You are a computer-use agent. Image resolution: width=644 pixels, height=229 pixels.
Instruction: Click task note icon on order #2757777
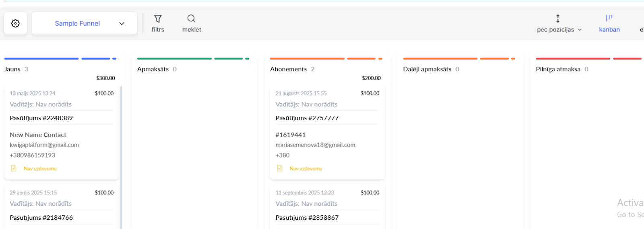point(280,168)
